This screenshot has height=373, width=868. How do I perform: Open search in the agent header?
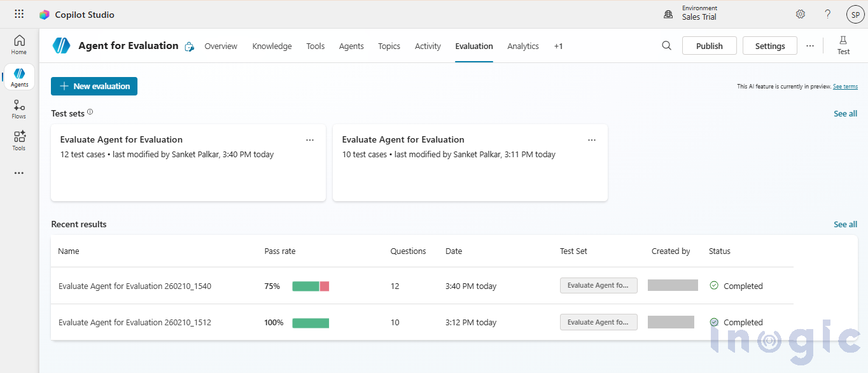pyautogui.click(x=666, y=45)
